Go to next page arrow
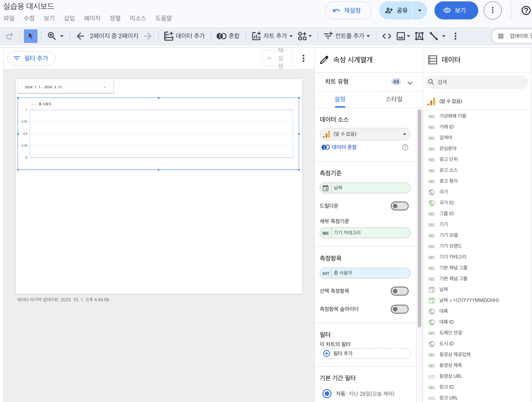Image resolution: width=532 pixels, height=402 pixels. (x=148, y=36)
